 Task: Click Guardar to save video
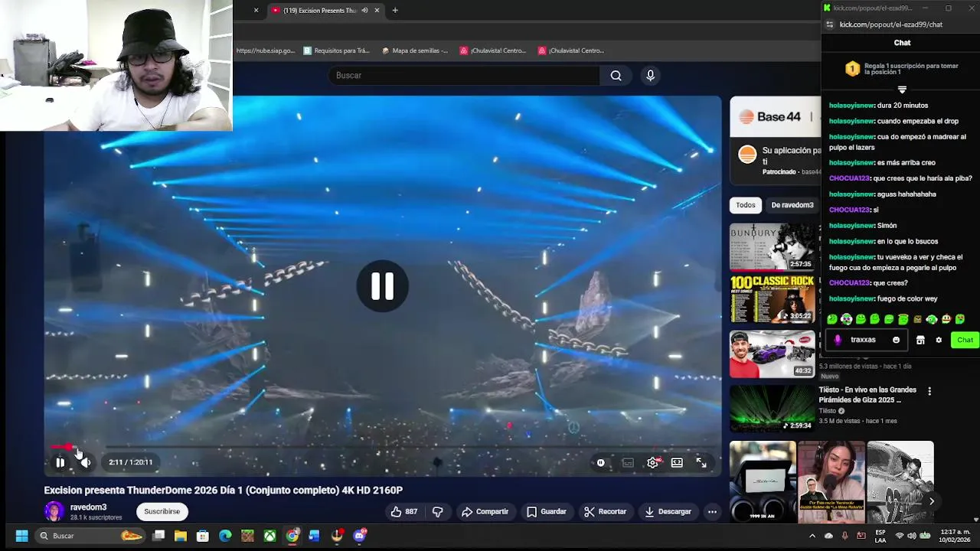(x=547, y=512)
